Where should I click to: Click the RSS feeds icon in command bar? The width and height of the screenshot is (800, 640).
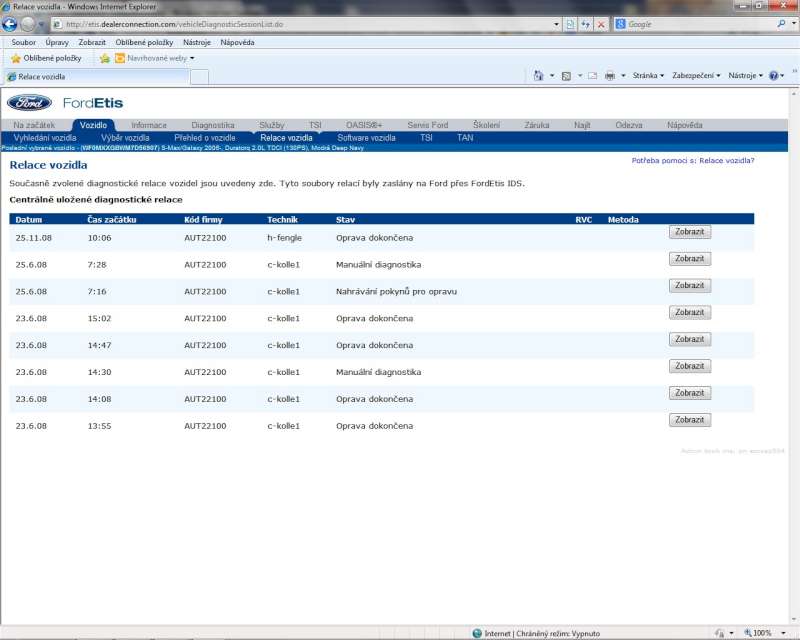[x=566, y=76]
